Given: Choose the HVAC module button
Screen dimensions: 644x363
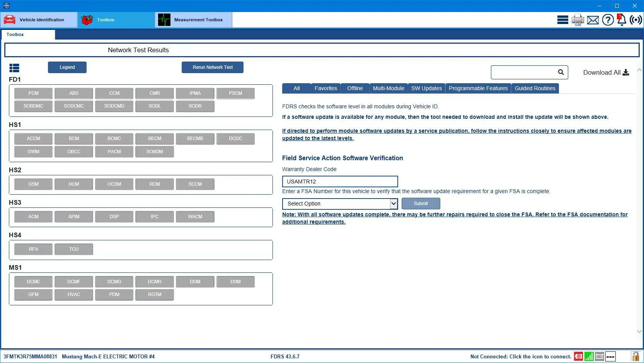Looking at the screenshot, I should (x=74, y=295).
